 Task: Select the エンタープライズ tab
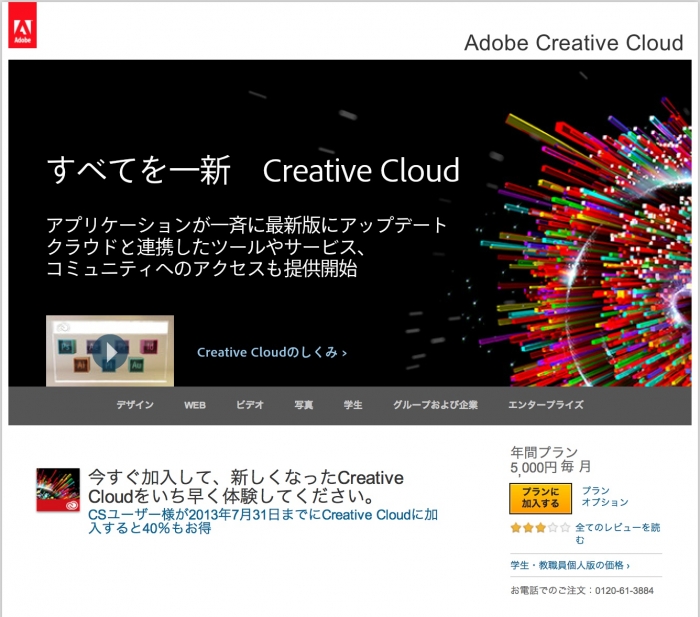pos(546,405)
